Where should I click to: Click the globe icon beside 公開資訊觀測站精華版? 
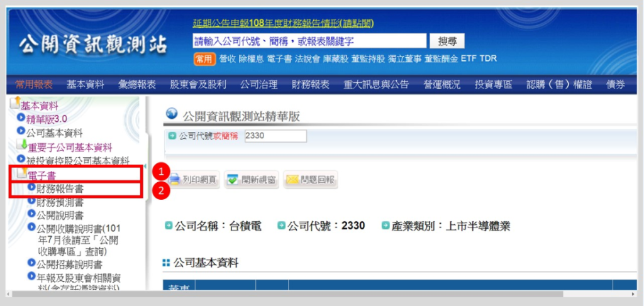(x=172, y=113)
